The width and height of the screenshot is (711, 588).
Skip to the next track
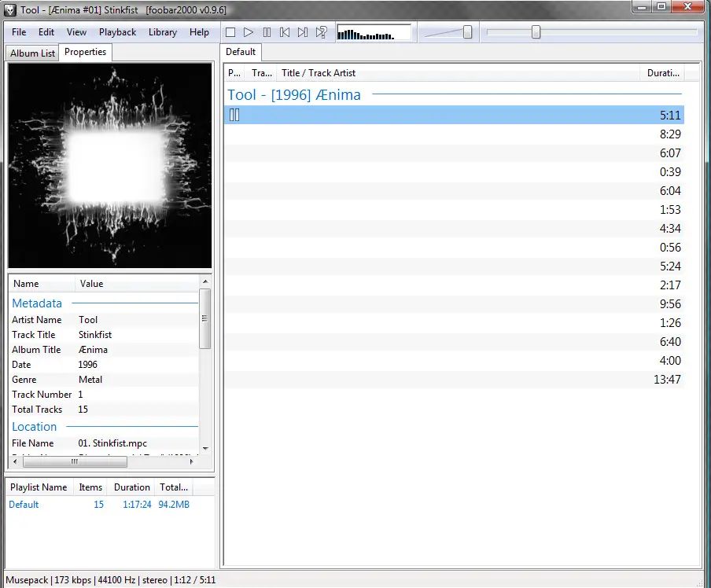click(303, 32)
